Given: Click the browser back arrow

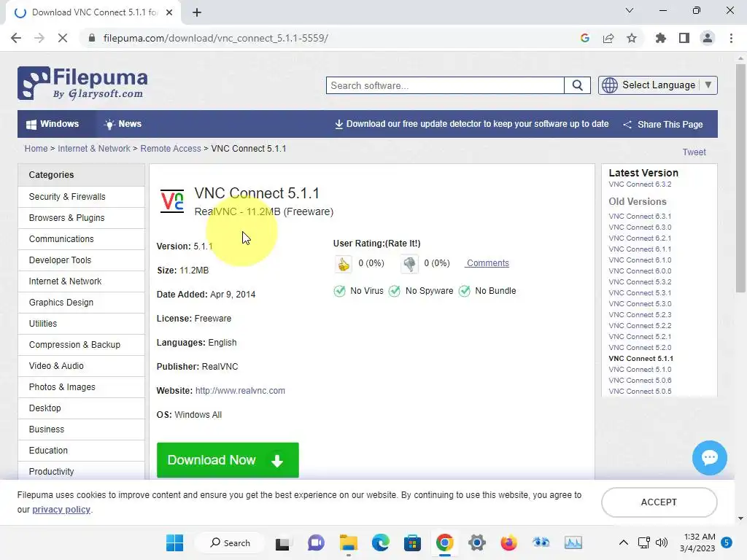Looking at the screenshot, I should pos(16,38).
